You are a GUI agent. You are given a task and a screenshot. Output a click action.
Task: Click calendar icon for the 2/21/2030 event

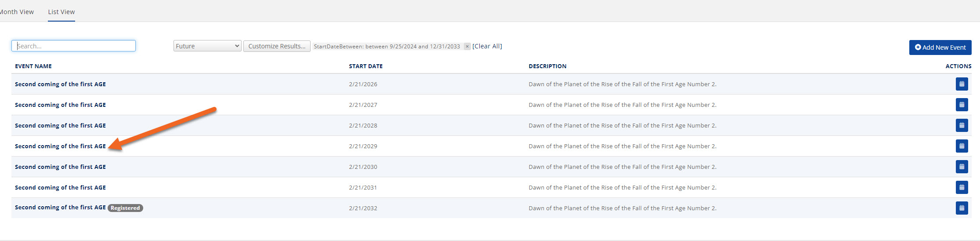point(962,167)
